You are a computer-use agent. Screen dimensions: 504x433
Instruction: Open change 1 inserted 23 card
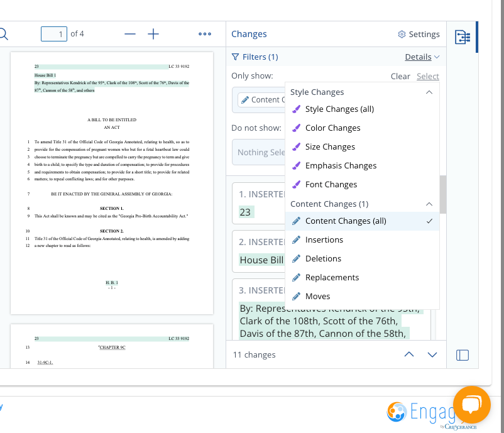tap(259, 203)
